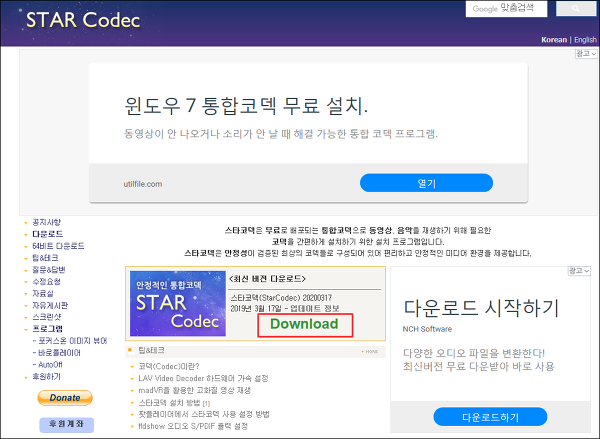Click the 최신 버전 다운로드 heading

[267, 279]
